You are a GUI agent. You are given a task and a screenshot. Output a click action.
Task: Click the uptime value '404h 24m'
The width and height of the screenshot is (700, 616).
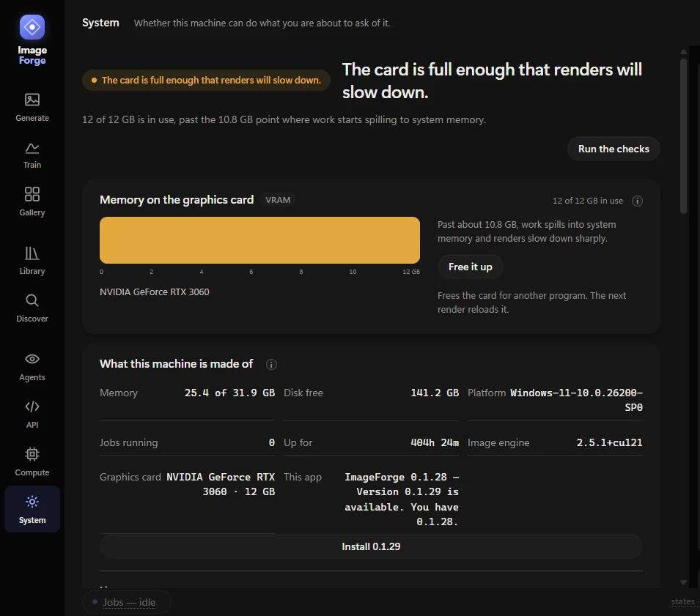click(435, 442)
